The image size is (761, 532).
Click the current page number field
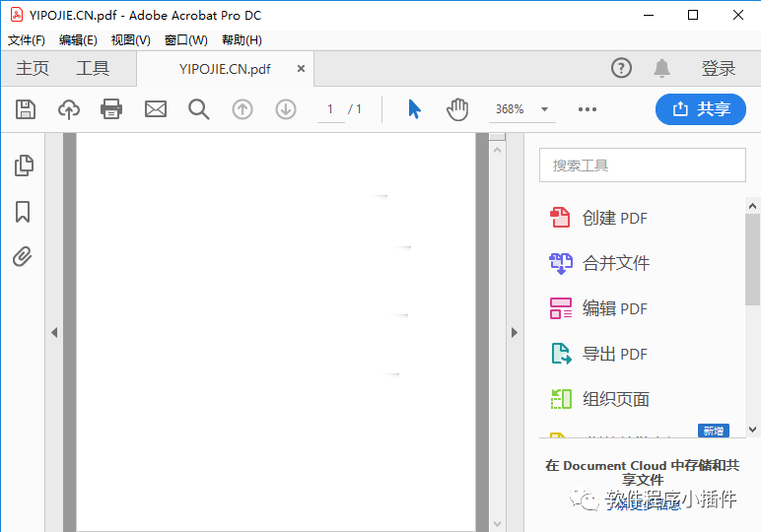[330, 109]
